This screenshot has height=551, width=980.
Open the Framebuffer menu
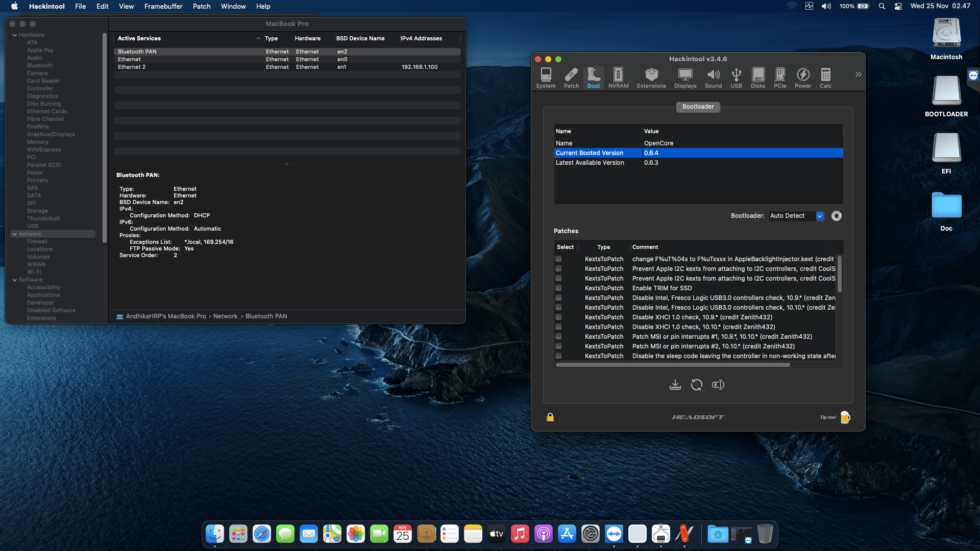pos(163,6)
